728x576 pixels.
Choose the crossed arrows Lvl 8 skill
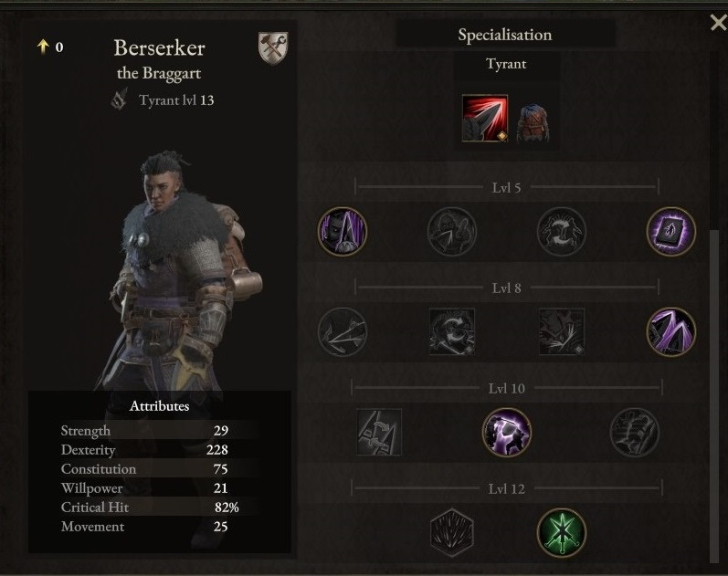pos(343,331)
